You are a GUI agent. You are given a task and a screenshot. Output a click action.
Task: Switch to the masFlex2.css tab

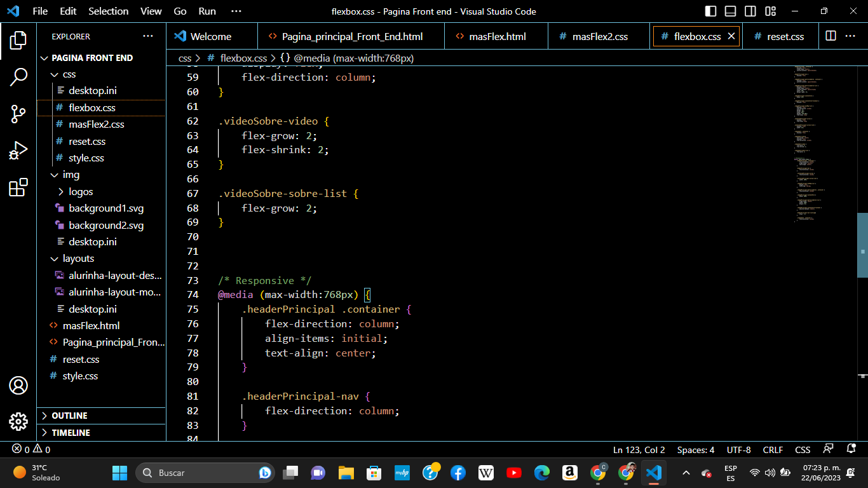pos(599,36)
